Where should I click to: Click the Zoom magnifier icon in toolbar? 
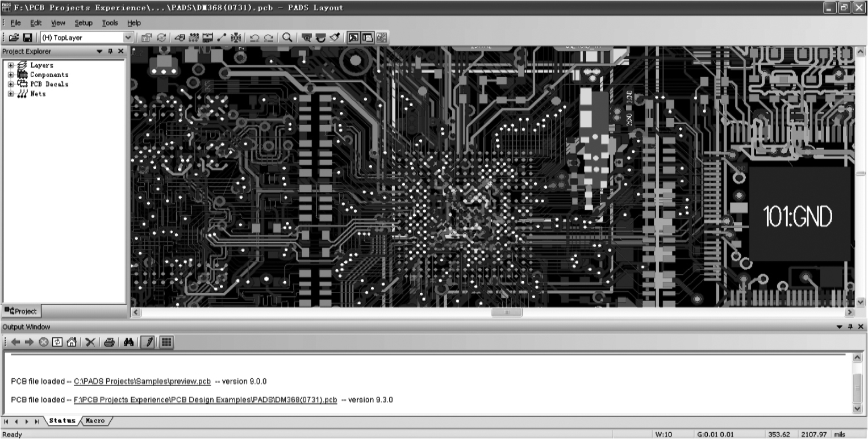tap(287, 37)
